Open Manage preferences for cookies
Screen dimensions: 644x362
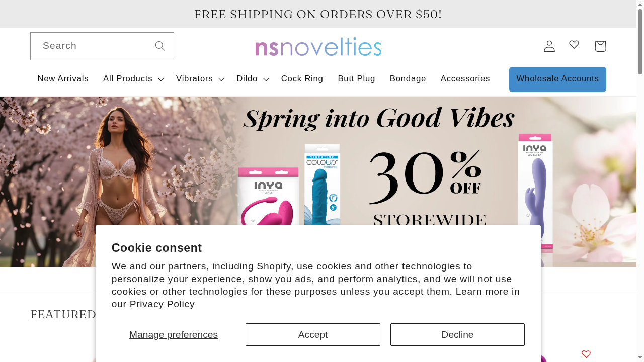[x=173, y=334]
